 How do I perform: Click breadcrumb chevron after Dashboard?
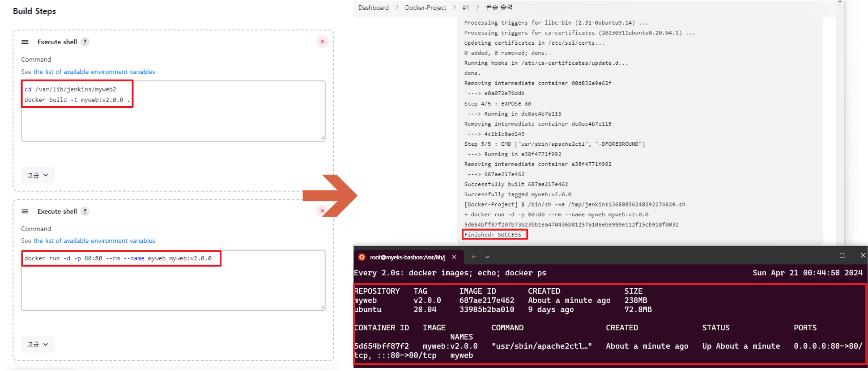tap(397, 8)
